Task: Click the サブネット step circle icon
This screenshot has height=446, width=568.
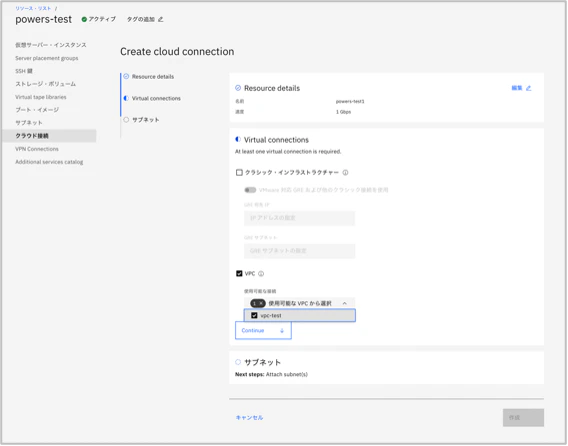Action: pos(126,120)
